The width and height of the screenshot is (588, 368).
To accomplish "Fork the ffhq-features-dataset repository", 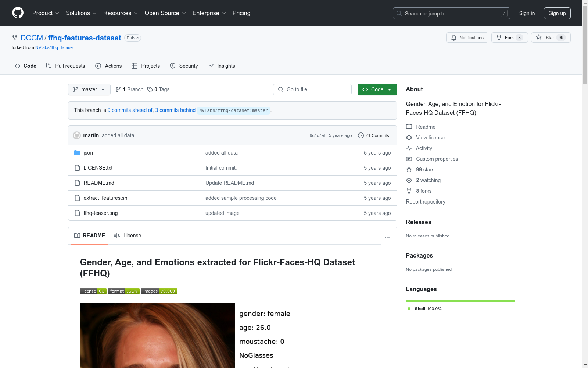I will coord(509,38).
